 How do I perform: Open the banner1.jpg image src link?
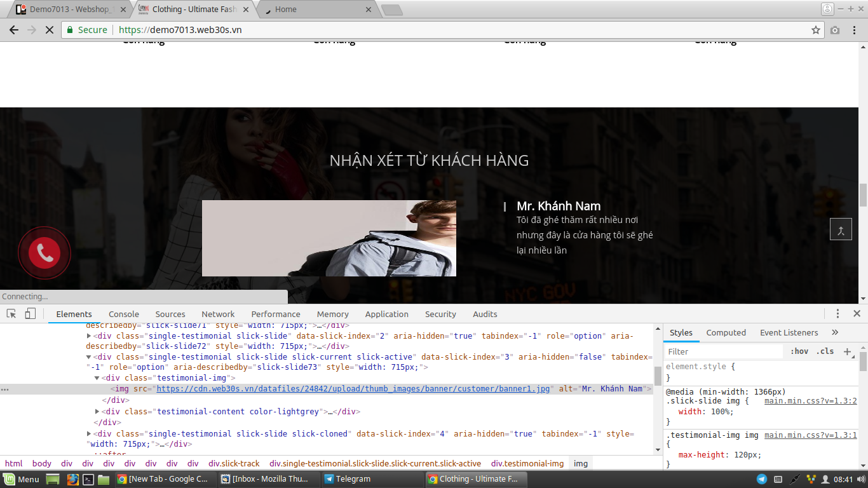coord(353,389)
